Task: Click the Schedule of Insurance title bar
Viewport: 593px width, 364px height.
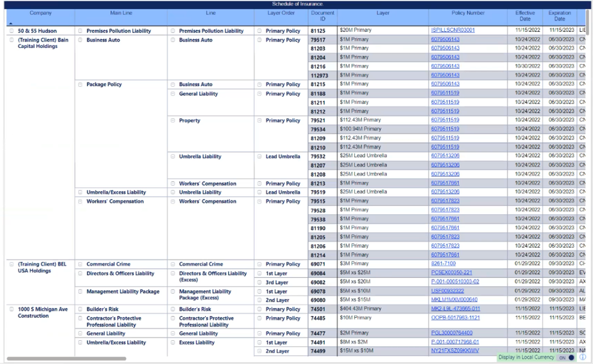Action: click(x=298, y=4)
